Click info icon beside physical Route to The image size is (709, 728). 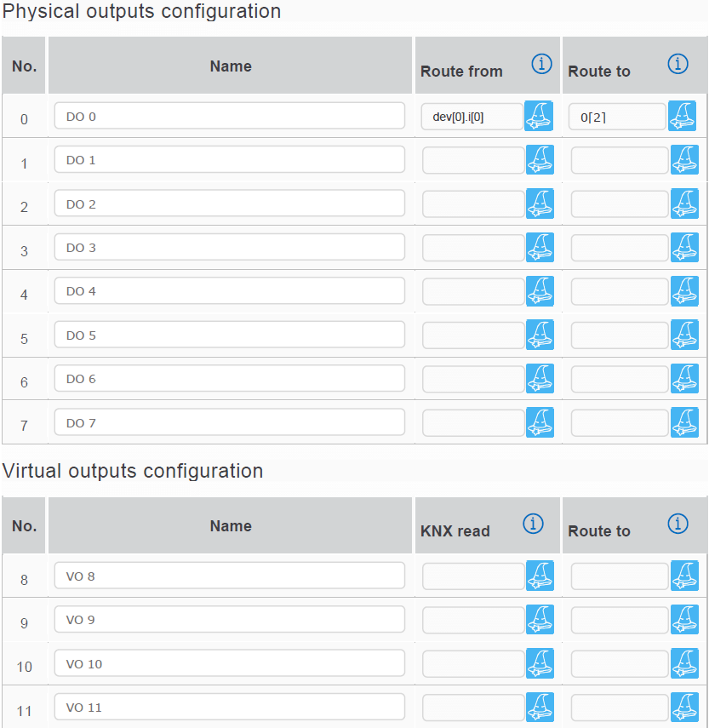click(678, 64)
